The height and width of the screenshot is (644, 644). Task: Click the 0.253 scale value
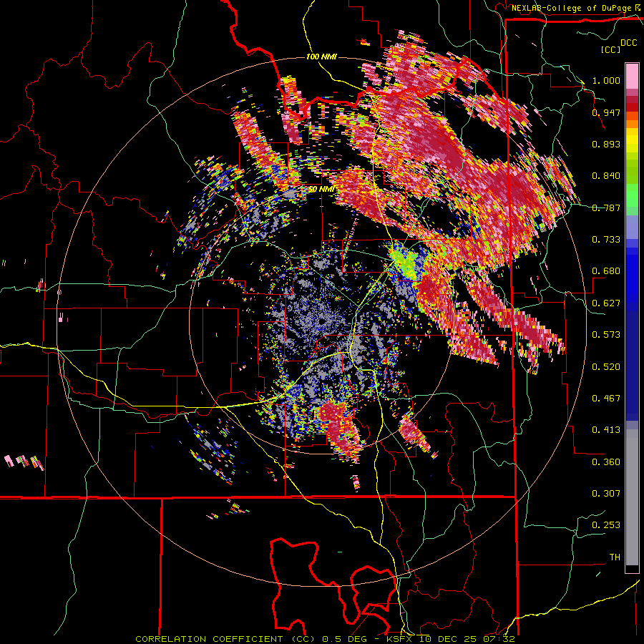point(606,525)
